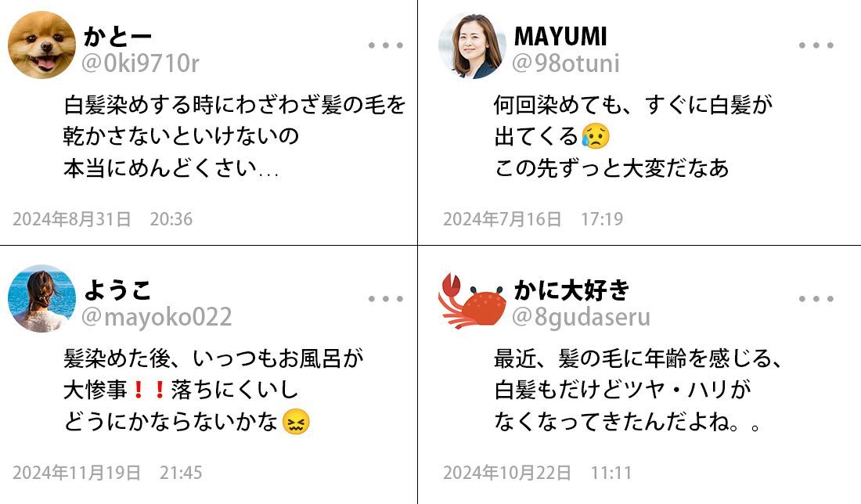
Task: Open MAYUMI's profile photo
Action: pos(472,45)
